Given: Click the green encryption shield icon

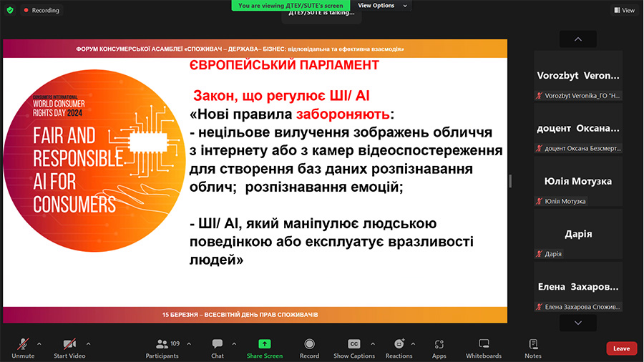Looking at the screenshot, I should 10,10.
